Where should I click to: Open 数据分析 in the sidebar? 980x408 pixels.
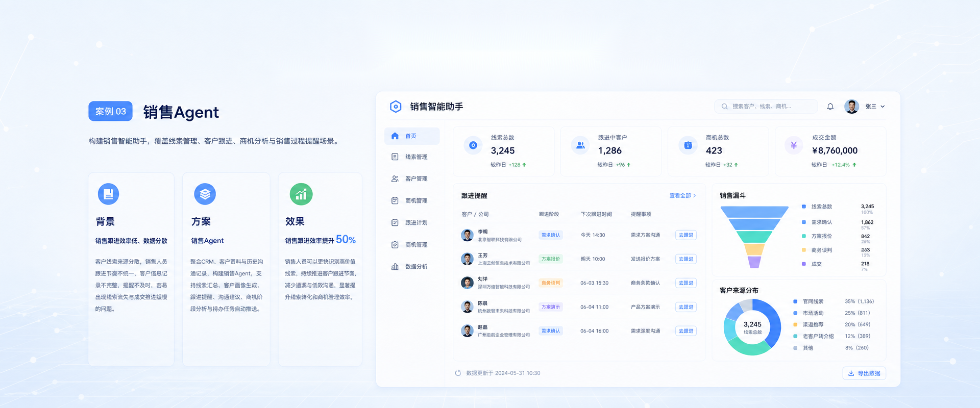412,267
